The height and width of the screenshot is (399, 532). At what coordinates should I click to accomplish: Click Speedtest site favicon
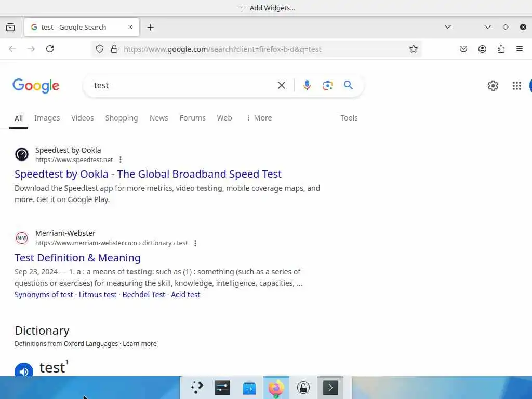[22, 154]
